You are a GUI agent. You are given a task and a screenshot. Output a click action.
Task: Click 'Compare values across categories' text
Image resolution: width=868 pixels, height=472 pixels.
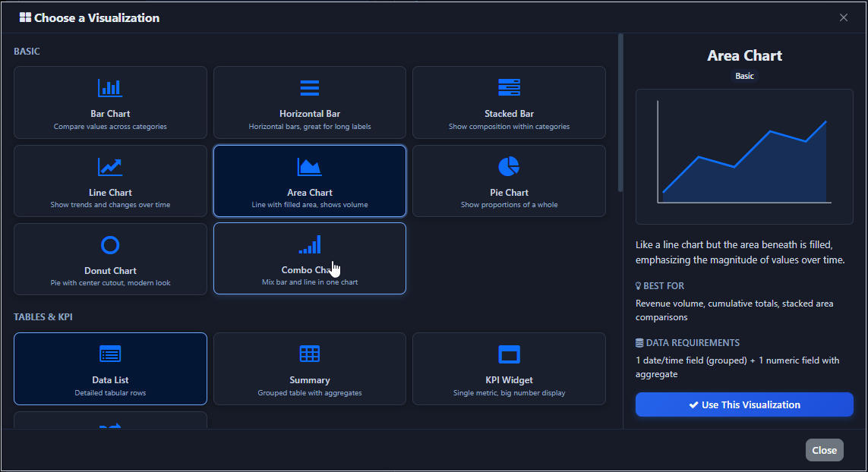pos(110,127)
